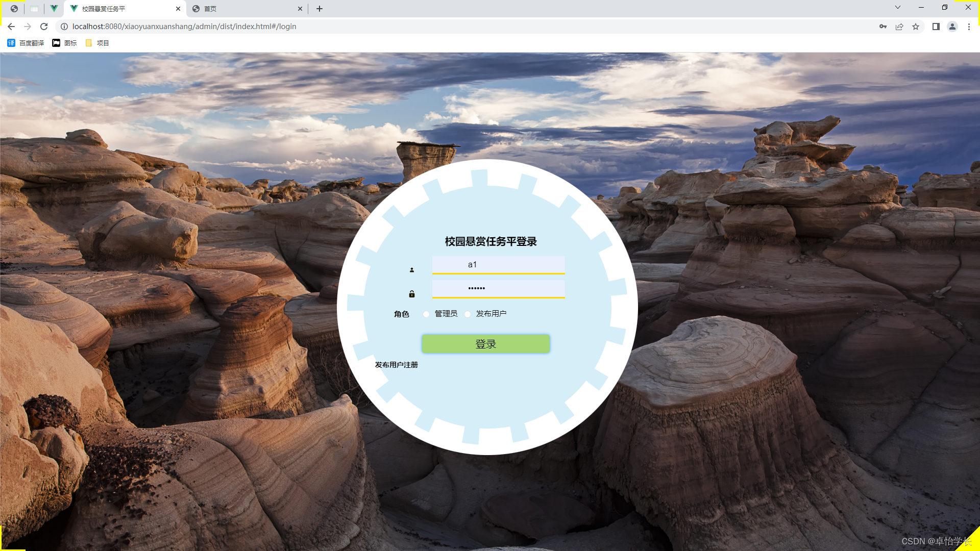Open the browser side panel icon
Viewport: 980px width, 551px height.
936,27
